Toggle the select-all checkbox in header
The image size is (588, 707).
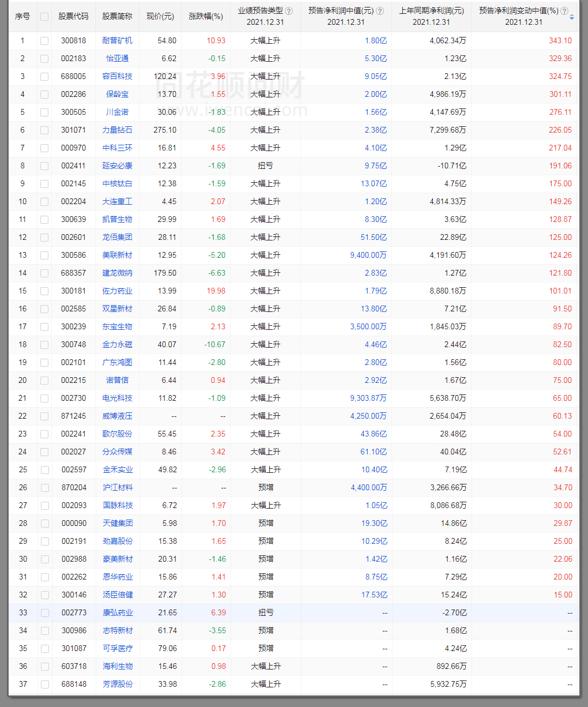(x=44, y=17)
